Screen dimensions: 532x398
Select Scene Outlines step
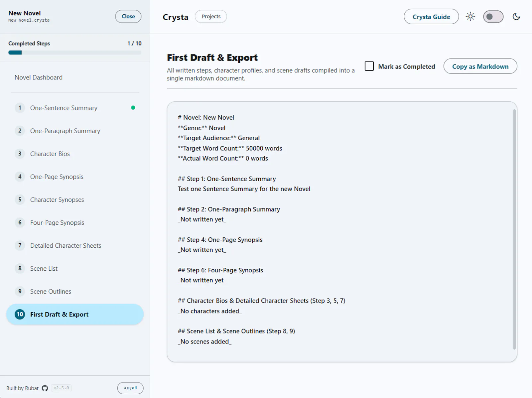[75, 291]
